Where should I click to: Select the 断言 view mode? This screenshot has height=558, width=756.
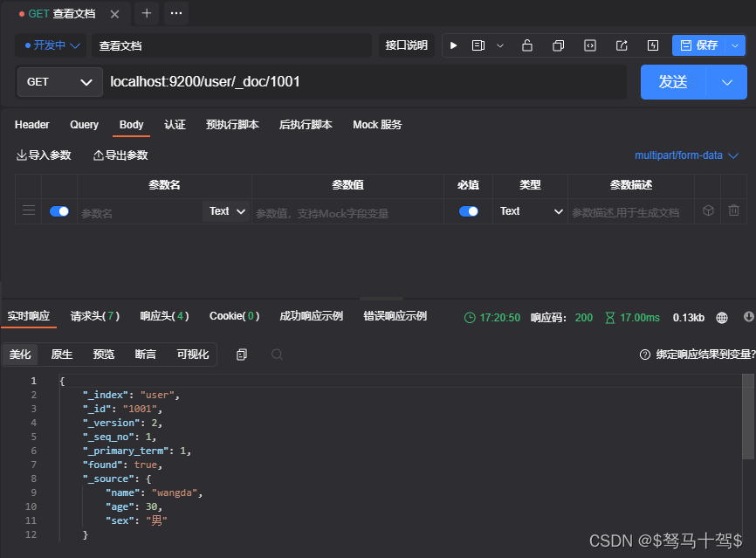pyautogui.click(x=145, y=355)
